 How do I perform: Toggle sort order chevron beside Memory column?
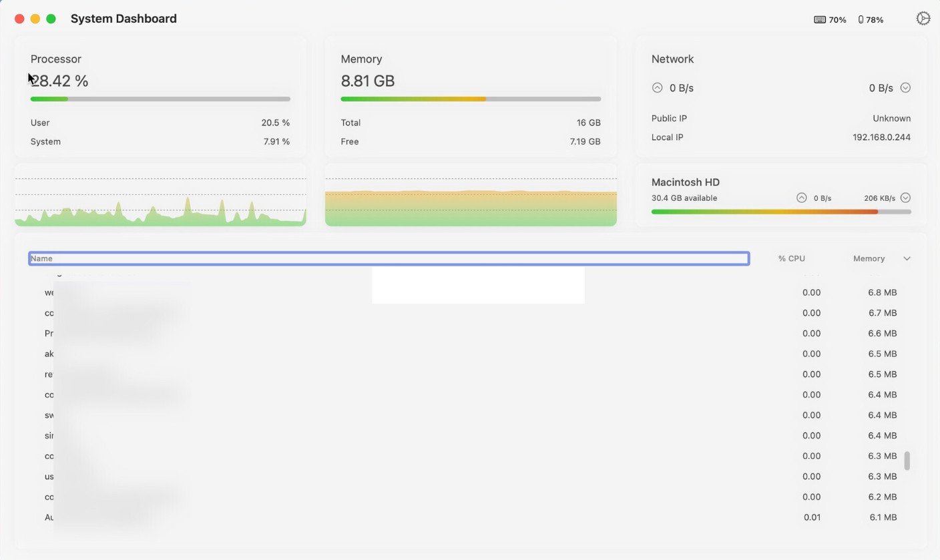(x=907, y=258)
